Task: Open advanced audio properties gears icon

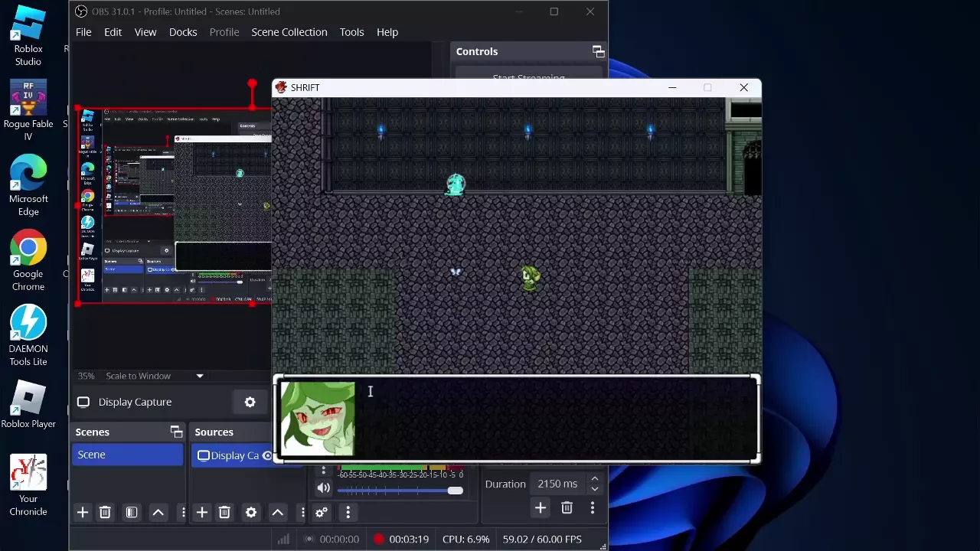Action: (322, 513)
